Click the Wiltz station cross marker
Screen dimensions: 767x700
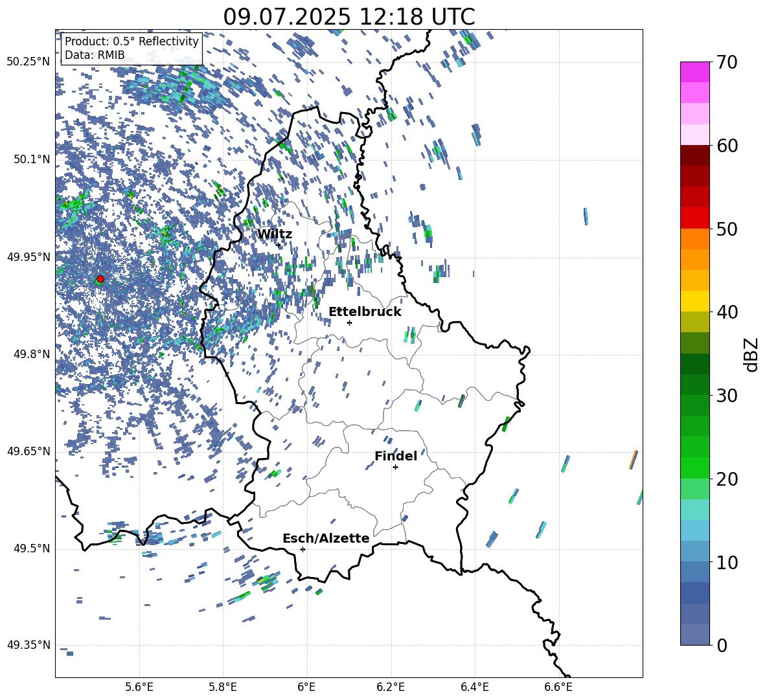click(x=279, y=245)
